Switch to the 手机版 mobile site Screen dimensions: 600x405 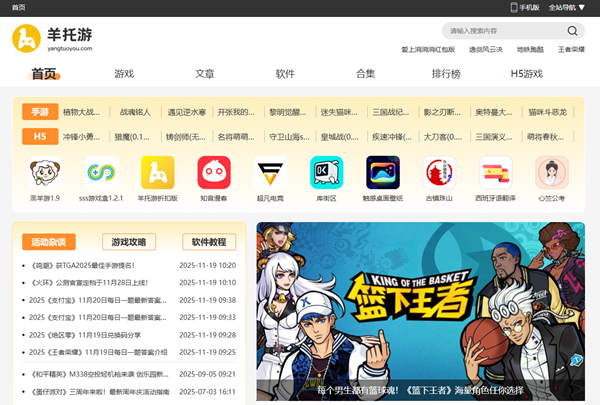tap(525, 7)
